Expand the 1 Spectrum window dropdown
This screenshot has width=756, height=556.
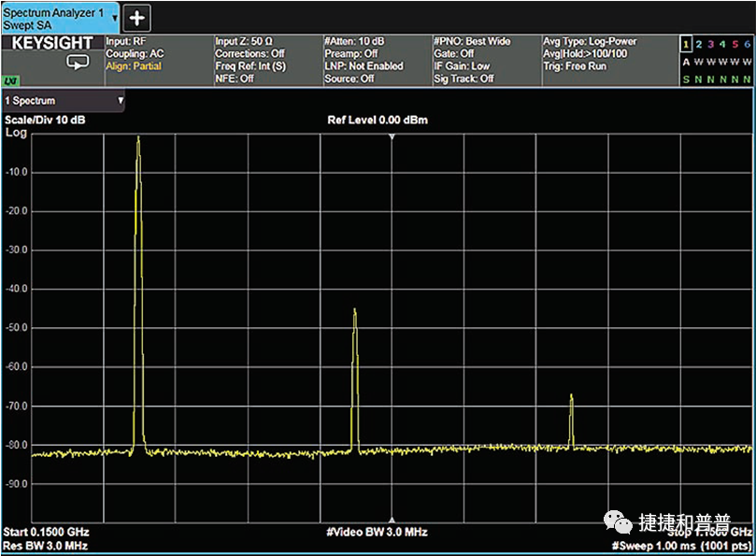tap(120, 100)
